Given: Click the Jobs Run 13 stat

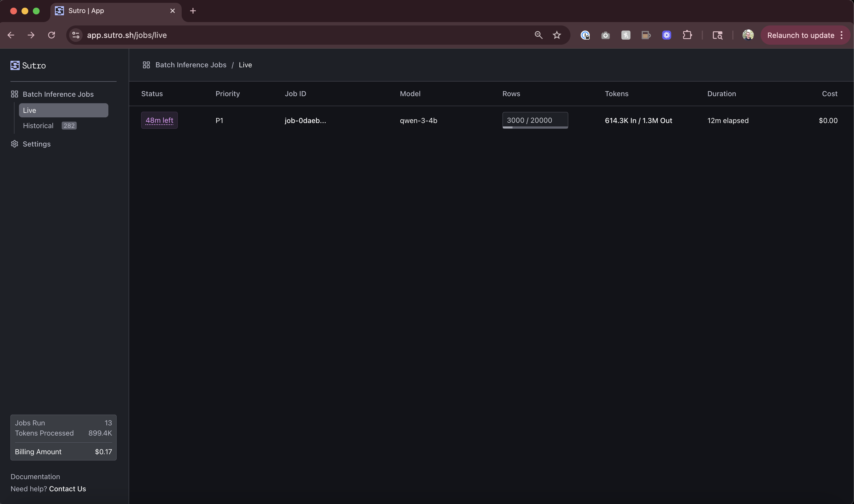Looking at the screenshot, I should 63,423.
